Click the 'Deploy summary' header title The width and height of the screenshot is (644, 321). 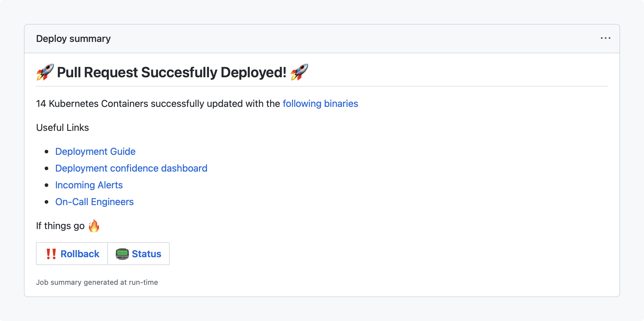coord(73,39)
